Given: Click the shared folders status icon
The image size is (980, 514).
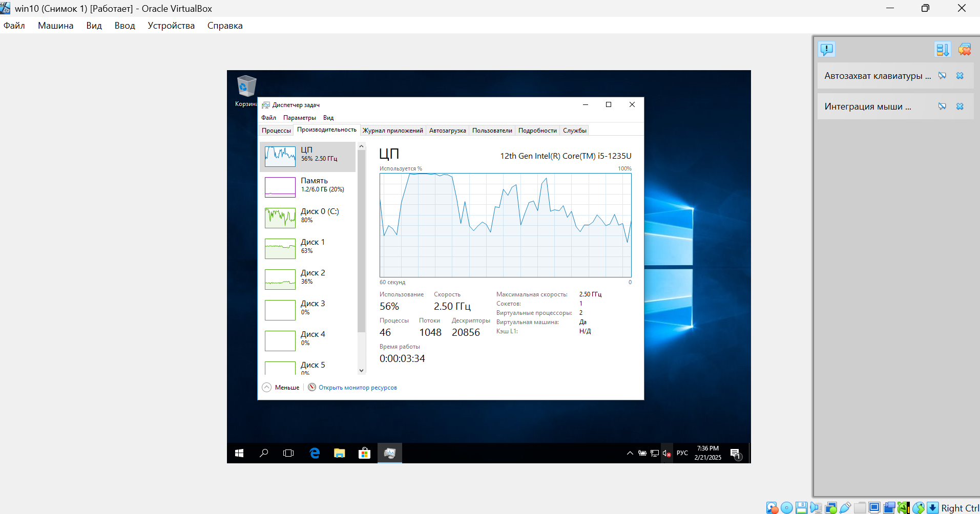Looking at the screenshot, I should [860, 508].
